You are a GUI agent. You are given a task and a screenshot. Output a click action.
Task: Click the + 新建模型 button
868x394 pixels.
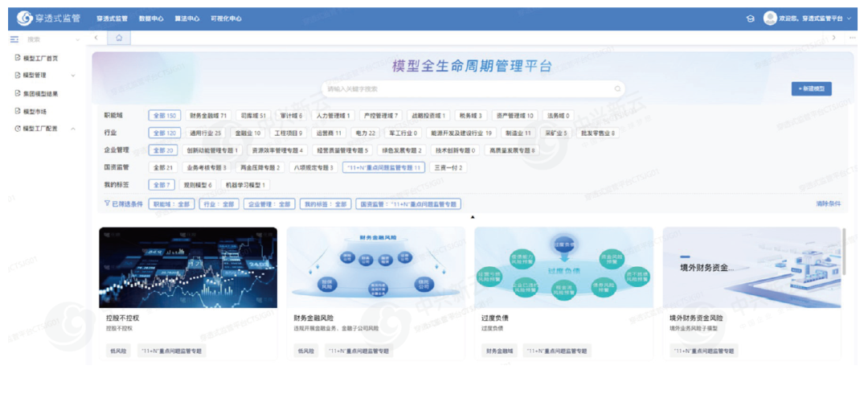point(811,88)
